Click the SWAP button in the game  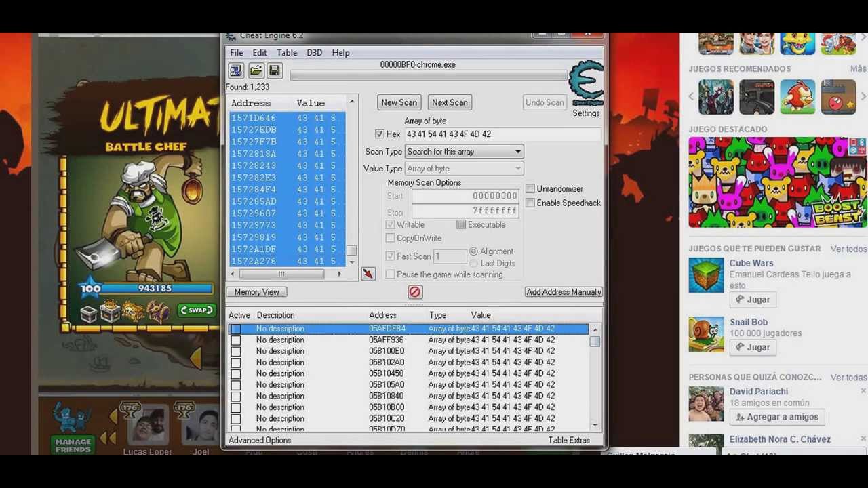196,310
